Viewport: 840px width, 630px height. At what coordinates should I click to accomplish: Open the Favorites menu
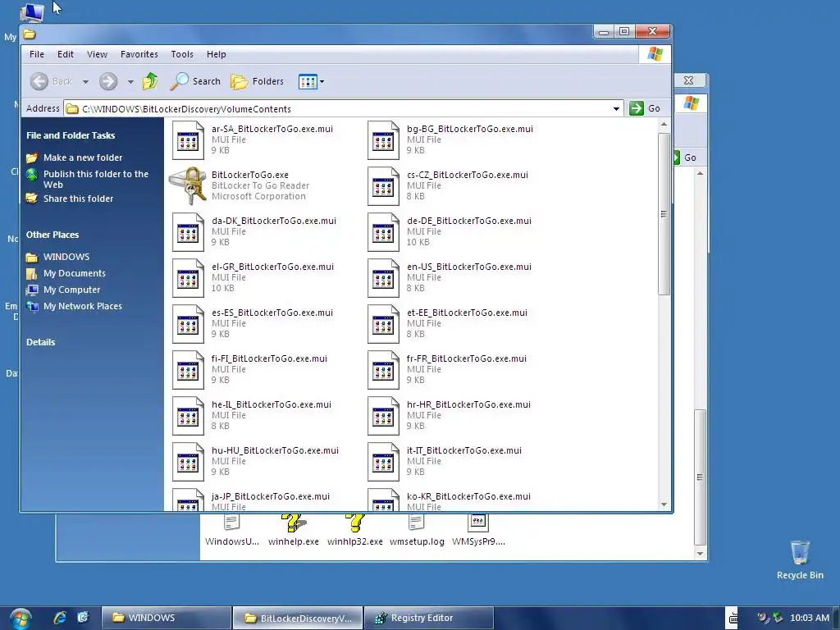pyautogui.click(x=139, y=54)
